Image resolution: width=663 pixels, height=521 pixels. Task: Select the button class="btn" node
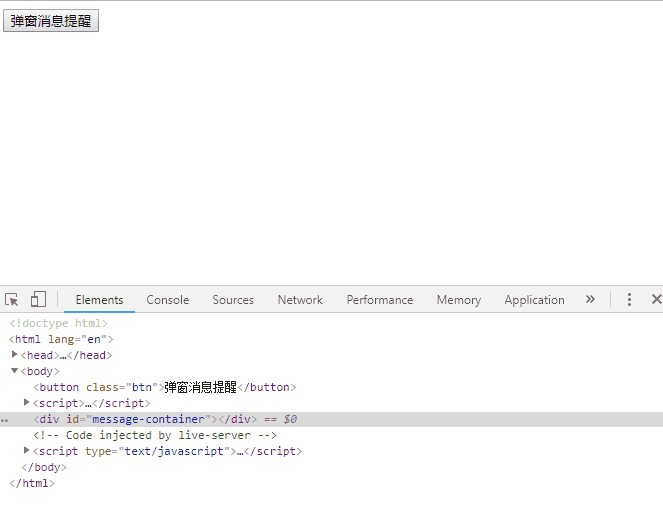tap(165, 387)
